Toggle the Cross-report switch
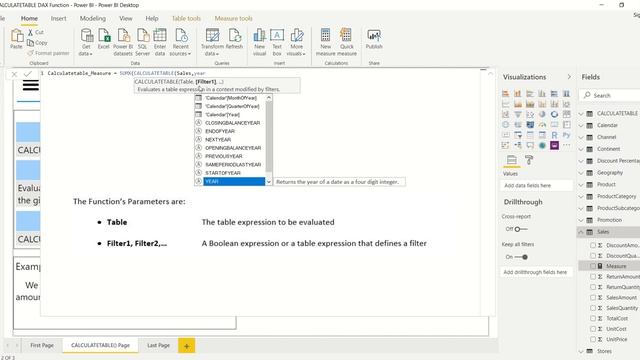 pyautogui.click(x=520, y=229)
